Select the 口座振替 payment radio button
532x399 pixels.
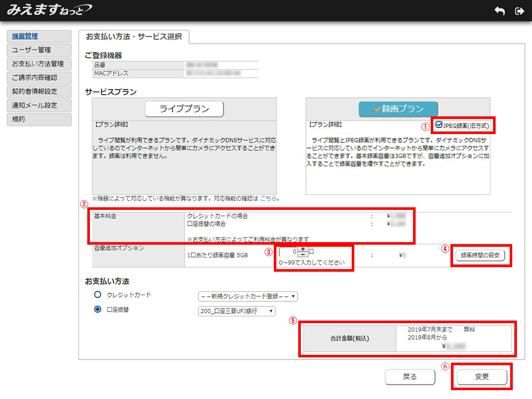(x=98, y=310)
